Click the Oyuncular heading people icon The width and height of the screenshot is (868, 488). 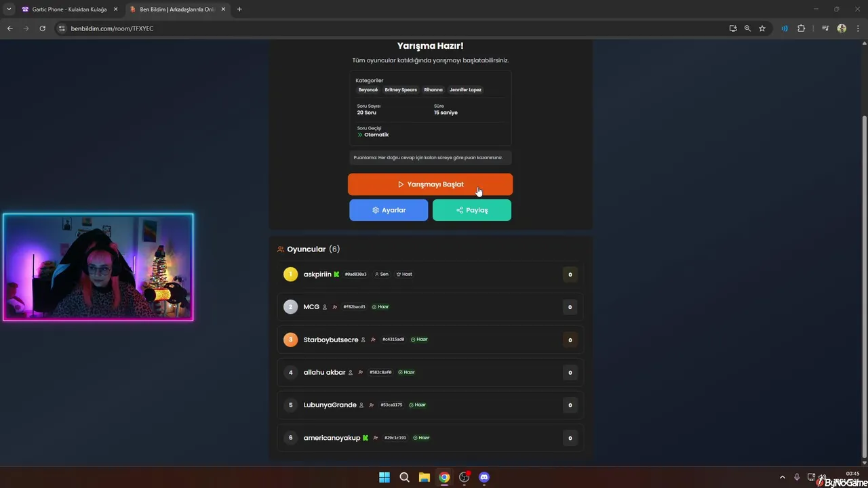(x=281, y=249)
